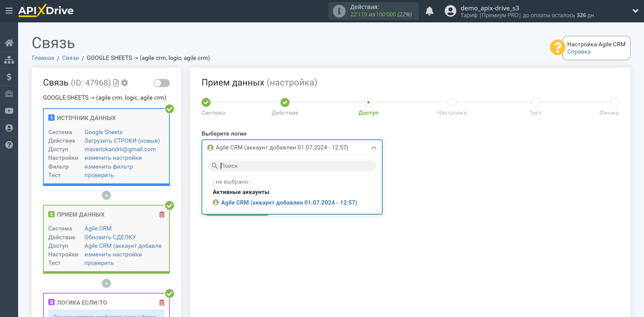Image resolution: width=644 pixels, height=317 pixels.
Task: Select '- не выбрано -' option
Action: pyautogui.click(x=232, y=182)
